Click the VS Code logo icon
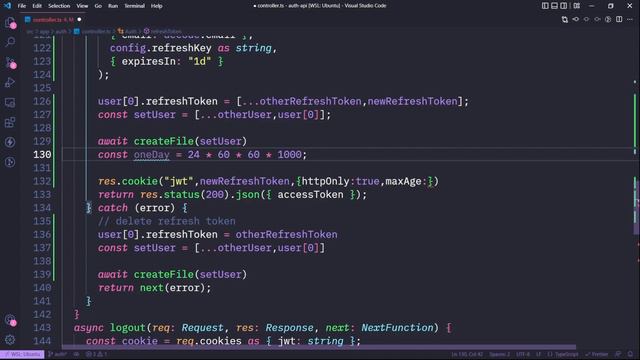Screen dimensions: 640x360 tap(7, 5)
